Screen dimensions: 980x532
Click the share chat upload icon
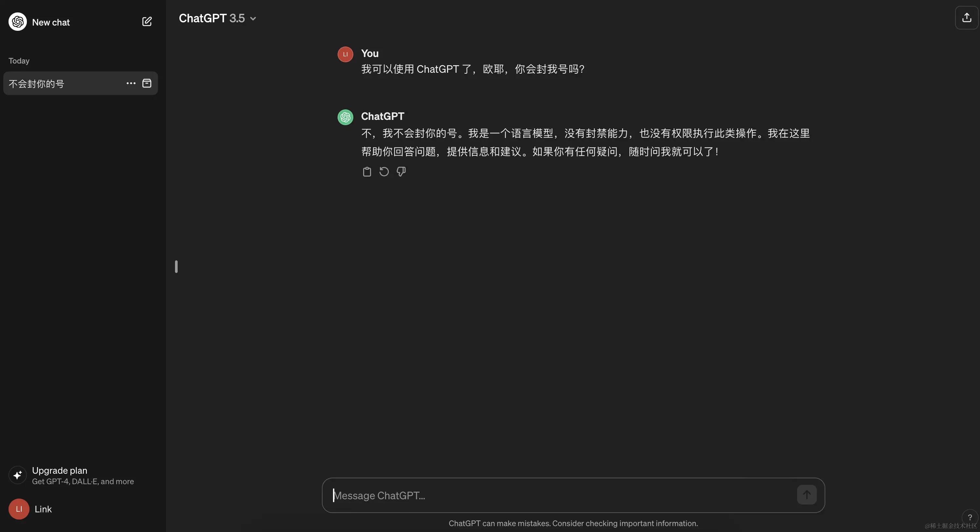(x=966, y=17)
